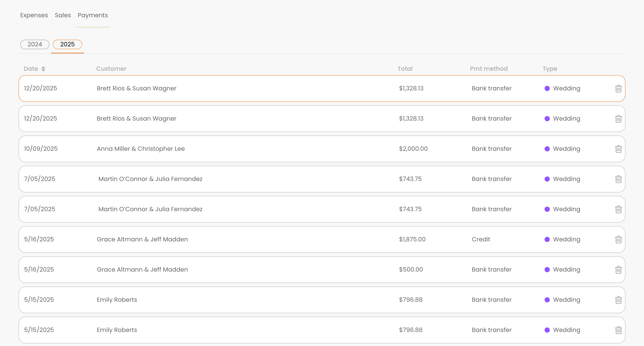Click the Pmt method column header

(x=489, y=69)
